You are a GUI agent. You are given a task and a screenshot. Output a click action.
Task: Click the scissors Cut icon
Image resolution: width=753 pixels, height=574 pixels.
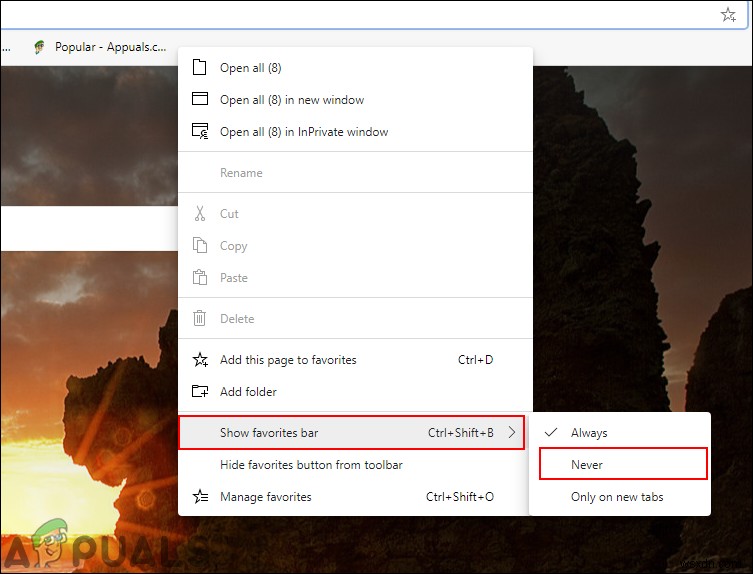tap(200, 213)
